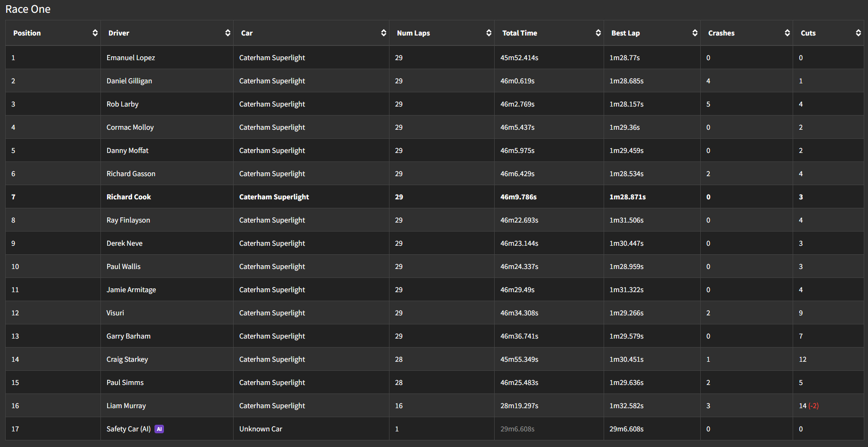Click best lap 1m28.959s
The image size is (868, 447).
click(626, 267)
